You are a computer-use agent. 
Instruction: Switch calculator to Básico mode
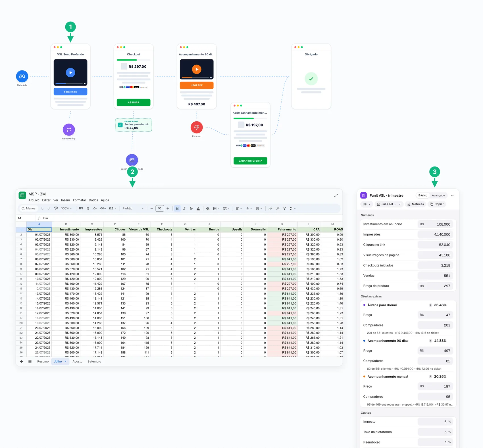coord(423,195)
